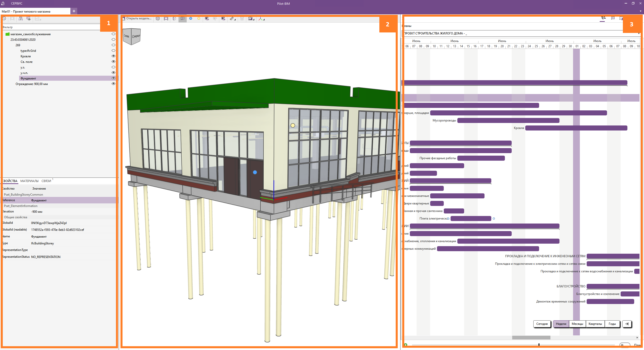This screenshot has height=350, width=644.
Task: Click the camera screenshot tool
Action: pos(250,19)
